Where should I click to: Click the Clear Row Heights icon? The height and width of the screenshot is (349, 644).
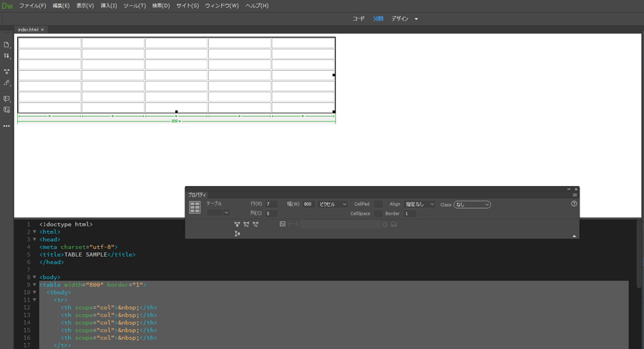(x=237, y=234)
